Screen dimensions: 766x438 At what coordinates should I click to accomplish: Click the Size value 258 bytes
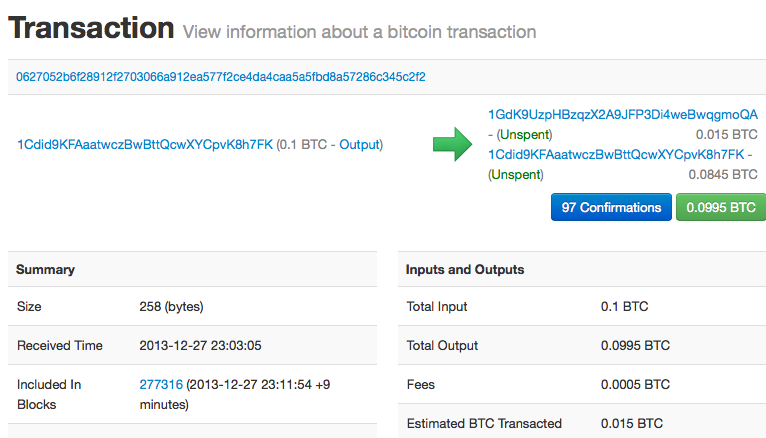pos(178,307)
